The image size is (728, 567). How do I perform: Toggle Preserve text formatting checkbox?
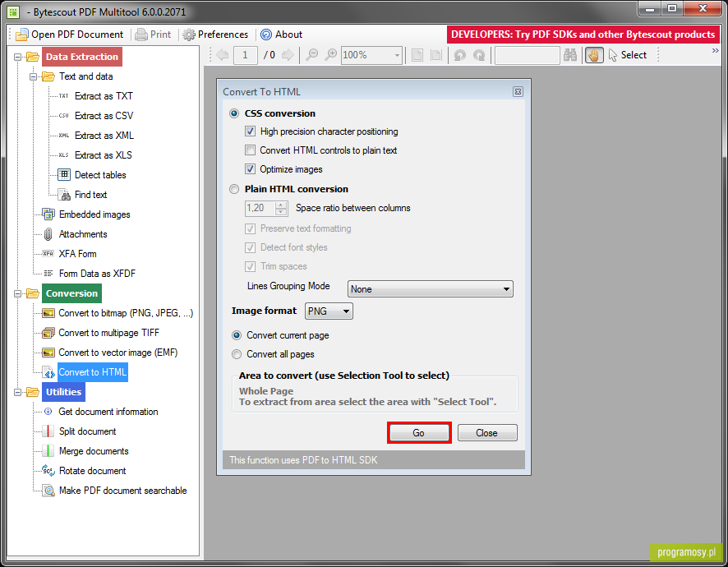pyautogui.click(x=251, y=228)
